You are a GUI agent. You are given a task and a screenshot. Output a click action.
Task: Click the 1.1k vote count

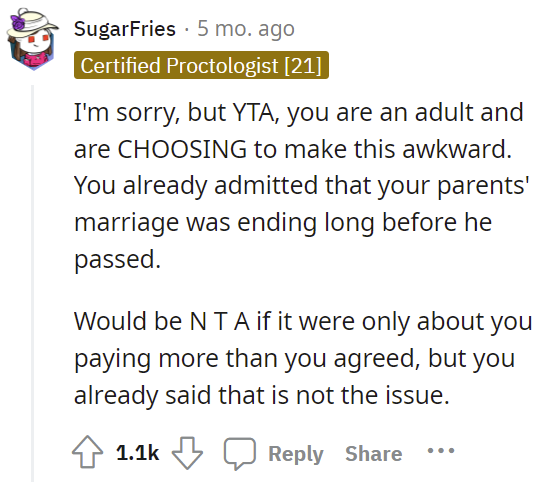click(137, 453)
